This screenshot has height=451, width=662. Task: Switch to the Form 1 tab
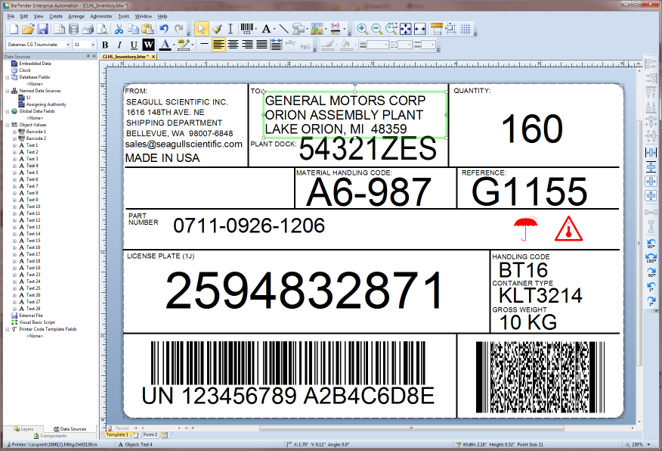click(150, 435)
